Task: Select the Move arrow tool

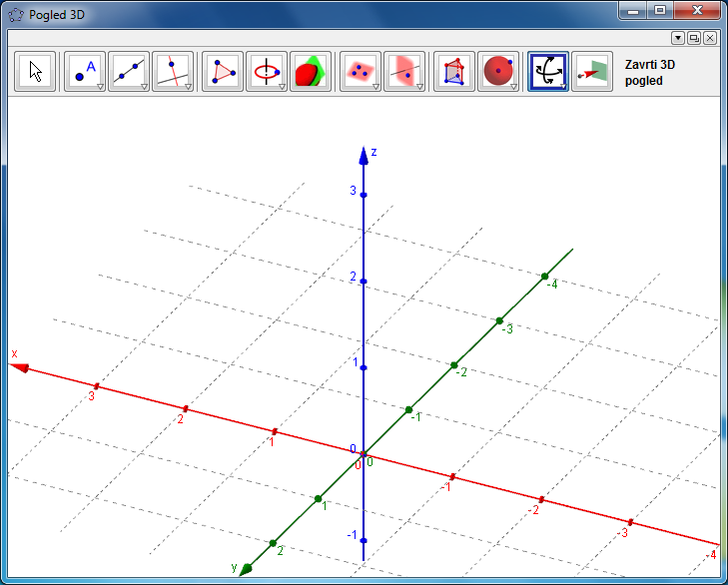Action: [35, 72]
